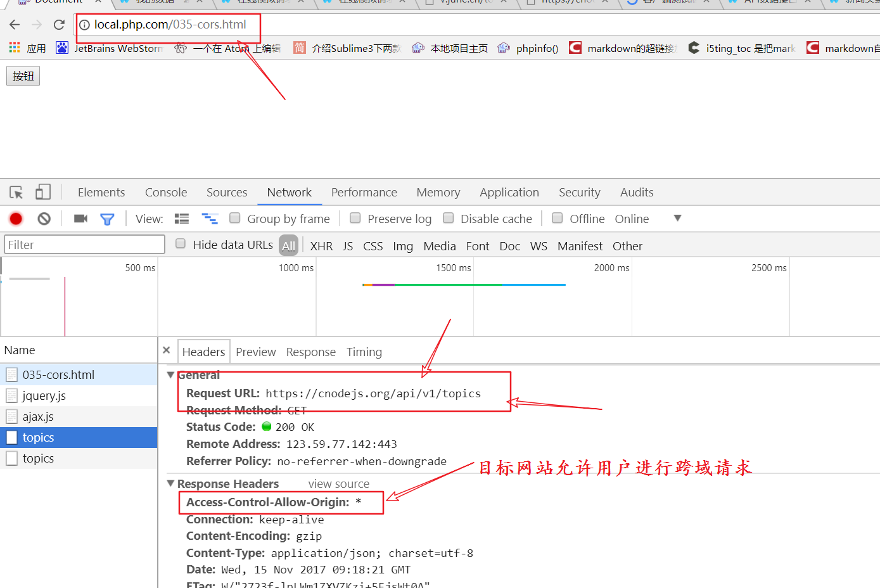Collapse the Response Headers section

170,483
